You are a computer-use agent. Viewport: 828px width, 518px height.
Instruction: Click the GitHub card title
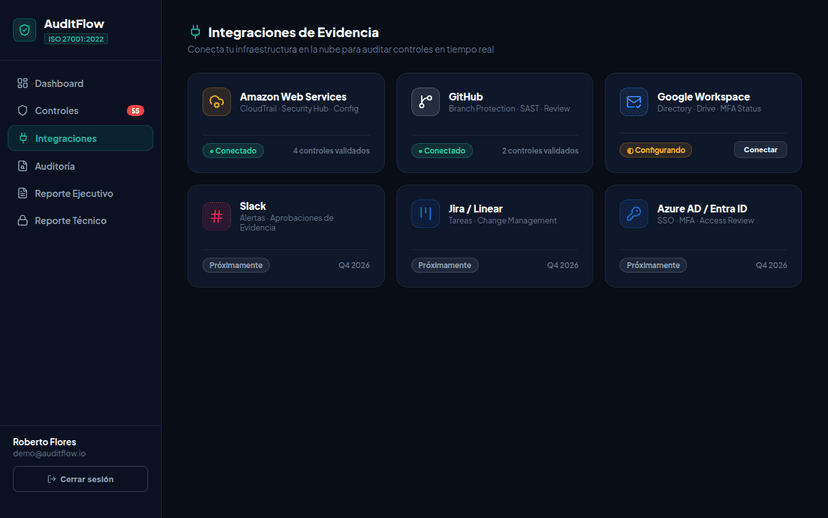pos(466,97)
